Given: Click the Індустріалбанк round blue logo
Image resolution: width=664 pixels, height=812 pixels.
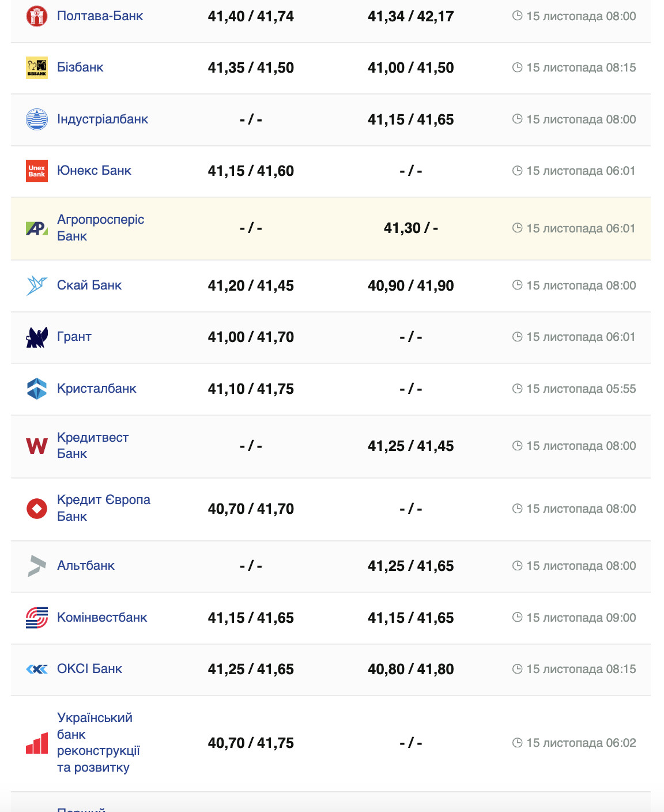Looking at the screenshot, I should coord(37,119).
